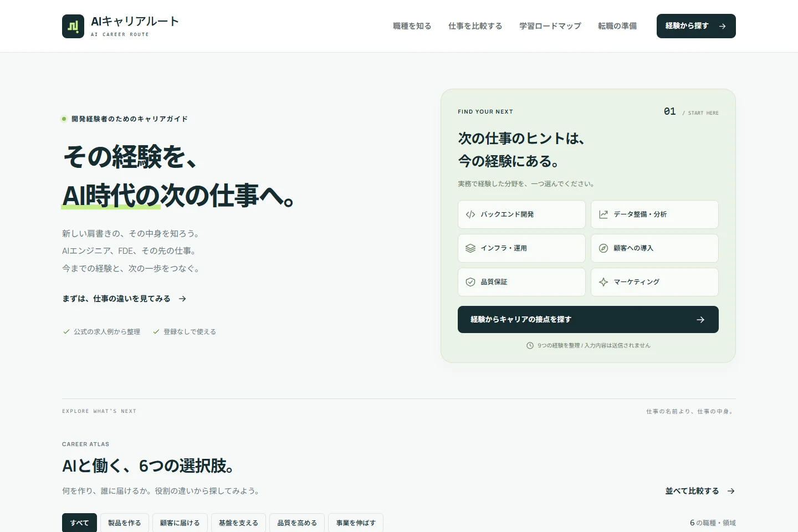Click the arrow icon next to 並べて比較する
The width and height of the screenshot is (798, 532).
(x=731, y=491)
